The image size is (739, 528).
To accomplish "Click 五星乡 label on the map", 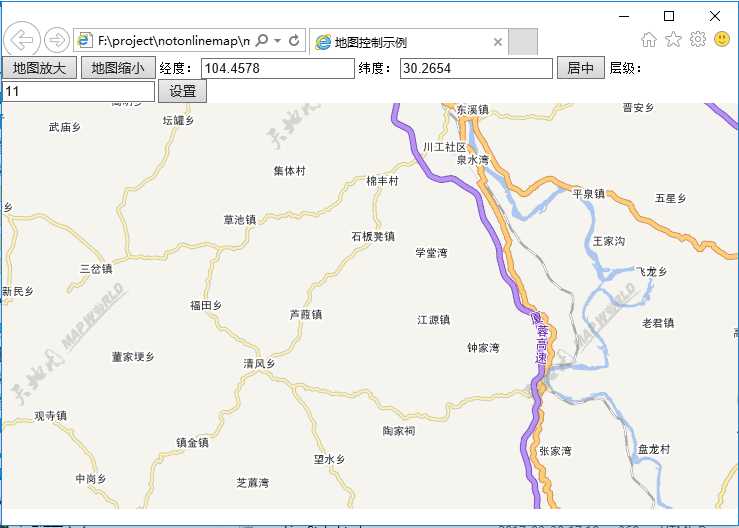I will point(671,198).
